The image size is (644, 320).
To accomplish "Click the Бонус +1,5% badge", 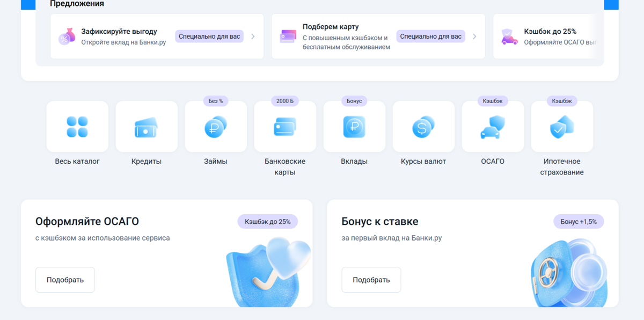I will tap(579, 221).
